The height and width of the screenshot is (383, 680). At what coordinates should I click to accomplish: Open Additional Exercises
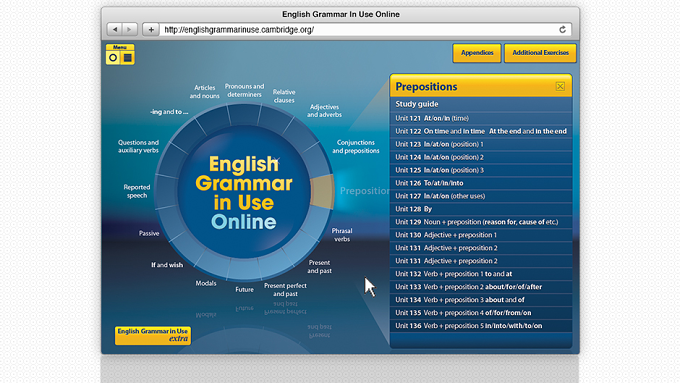(x=540, y=53)
